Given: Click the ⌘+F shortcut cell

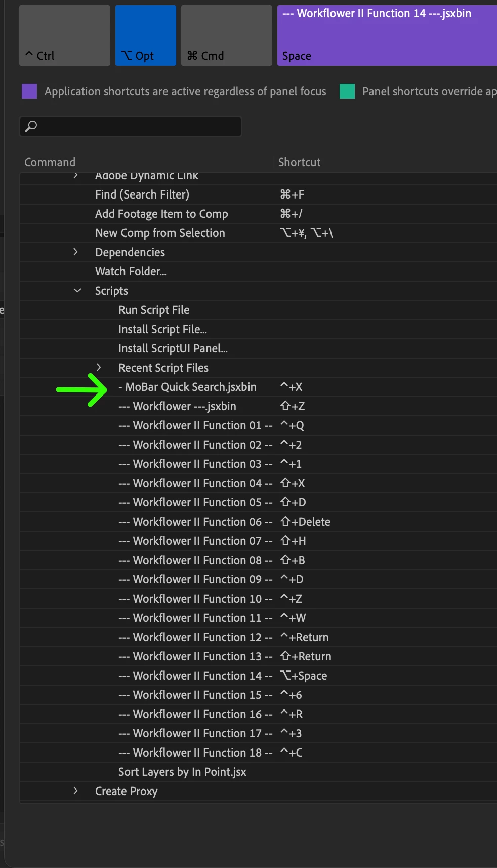Looking at the screenshot, I should [292, 194].
